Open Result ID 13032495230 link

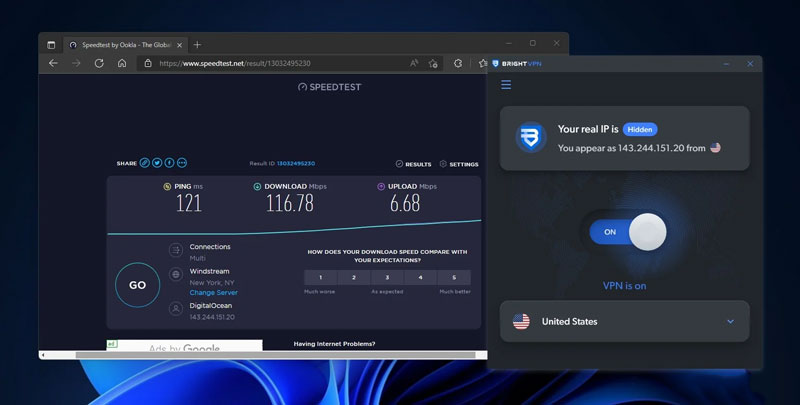(x=295, y=163)
